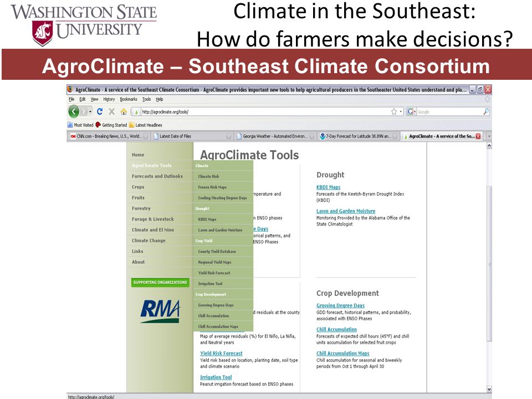Viewport: 532px width, 399px height.
Task: Click the Forward arrow button
Action: coord(84,111)
